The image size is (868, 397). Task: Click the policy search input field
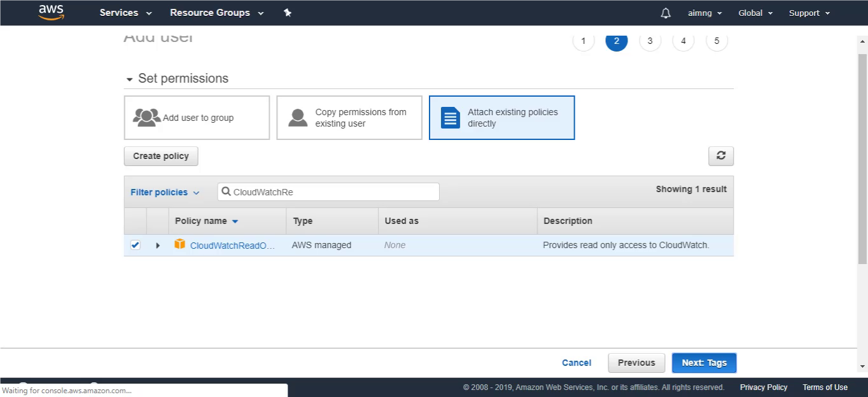(328, 192)
